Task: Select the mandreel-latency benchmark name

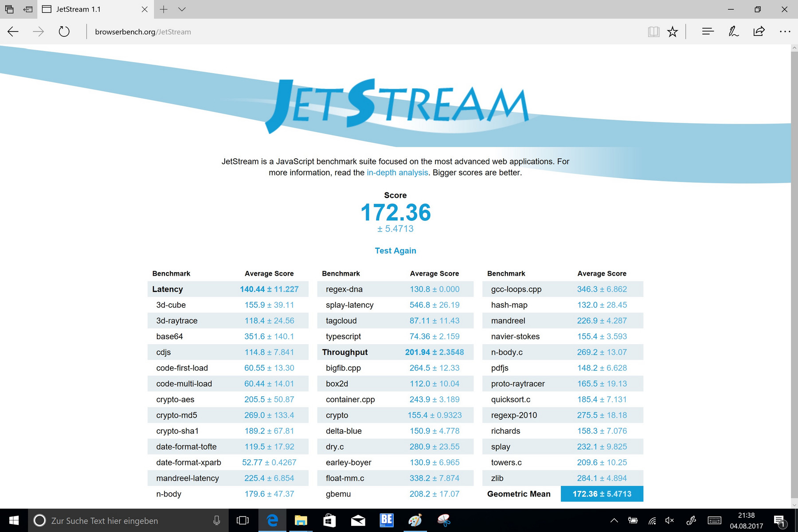Action: [188, 478]
